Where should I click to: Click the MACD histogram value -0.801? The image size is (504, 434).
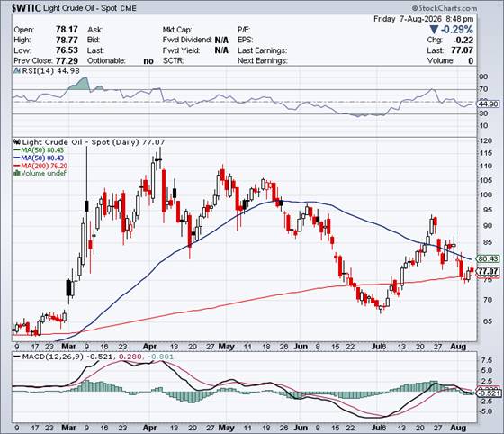[x=162, y=357]
